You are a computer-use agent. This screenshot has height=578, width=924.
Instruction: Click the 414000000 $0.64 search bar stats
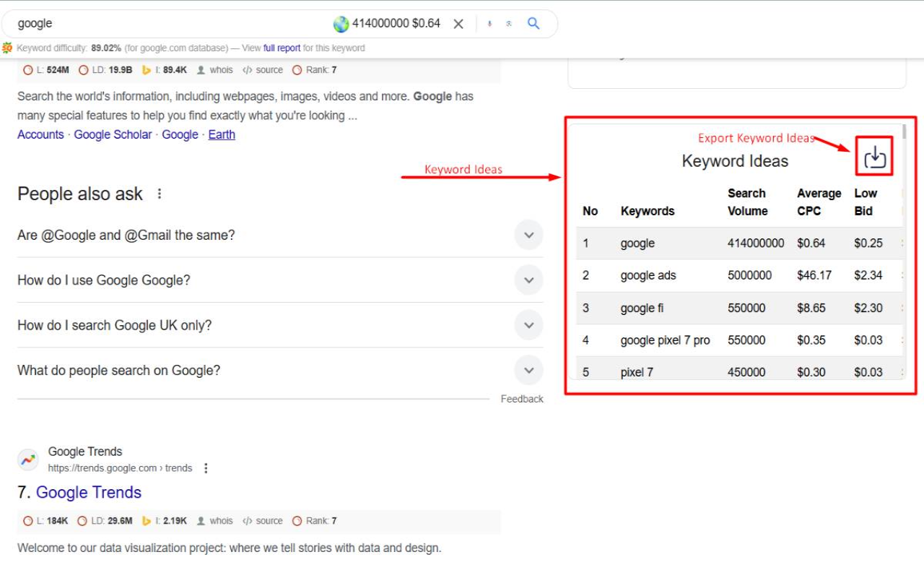coord(396,23)
